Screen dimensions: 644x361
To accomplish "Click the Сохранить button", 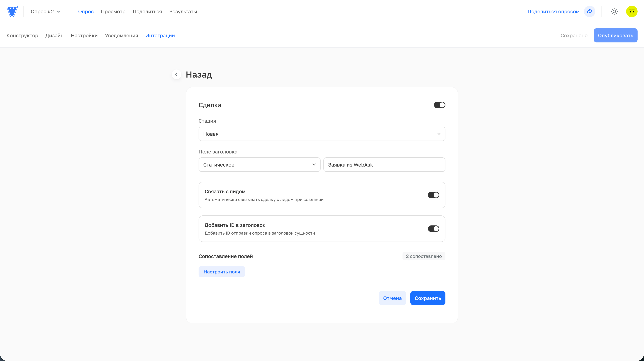I will point(428,298).
